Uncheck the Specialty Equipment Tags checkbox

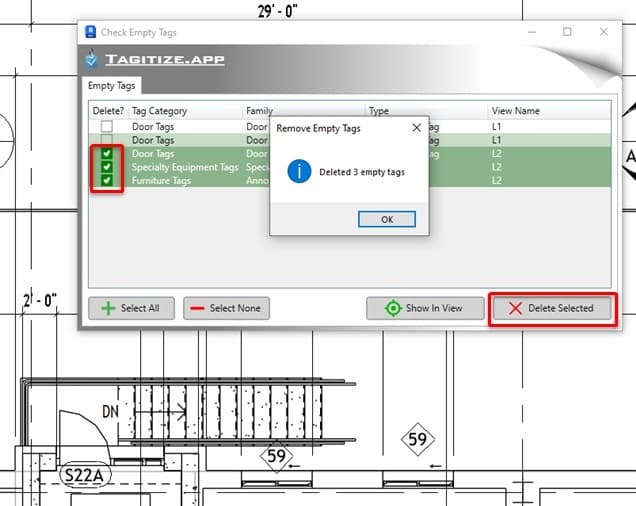107,167
